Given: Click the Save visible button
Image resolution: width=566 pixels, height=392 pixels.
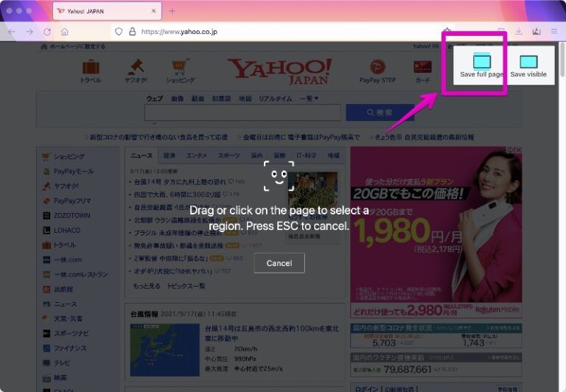Looking at the screenshot, I should click(x=528, y=65).
